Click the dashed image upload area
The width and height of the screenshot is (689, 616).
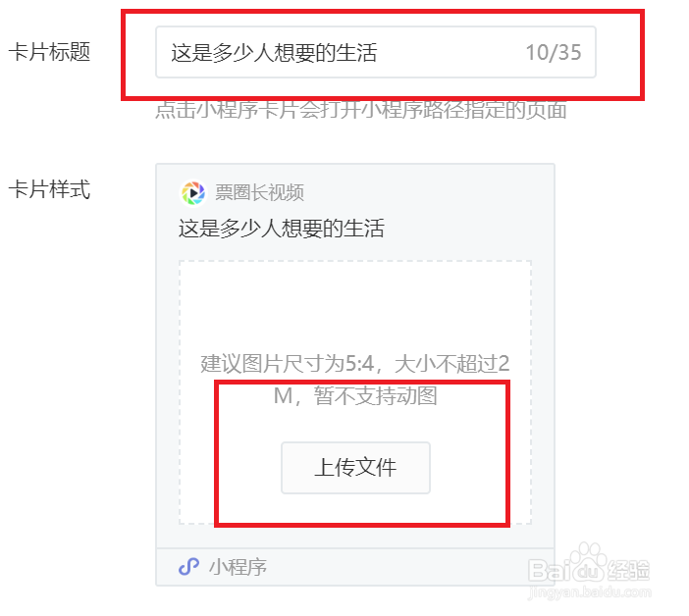coord(355,392)
